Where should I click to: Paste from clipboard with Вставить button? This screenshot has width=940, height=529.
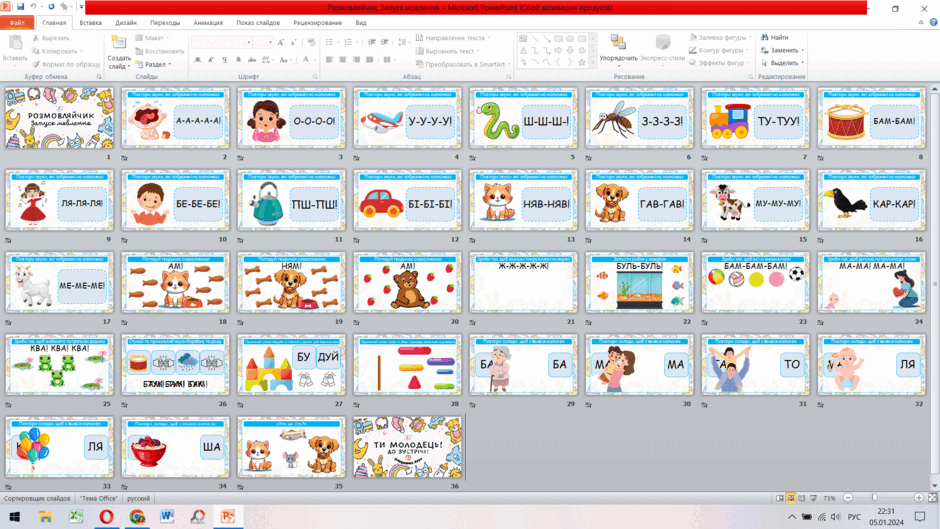[15, 49]
